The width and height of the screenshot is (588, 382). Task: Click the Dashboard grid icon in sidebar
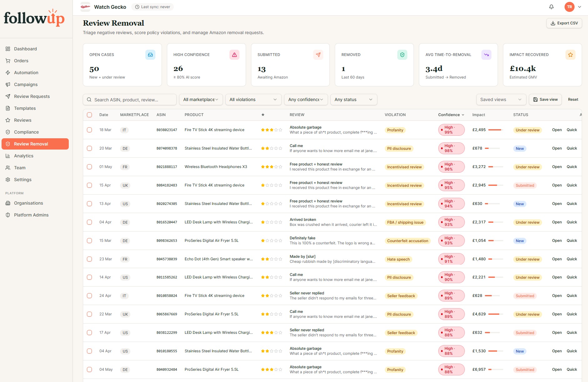(x=8, y=49)
